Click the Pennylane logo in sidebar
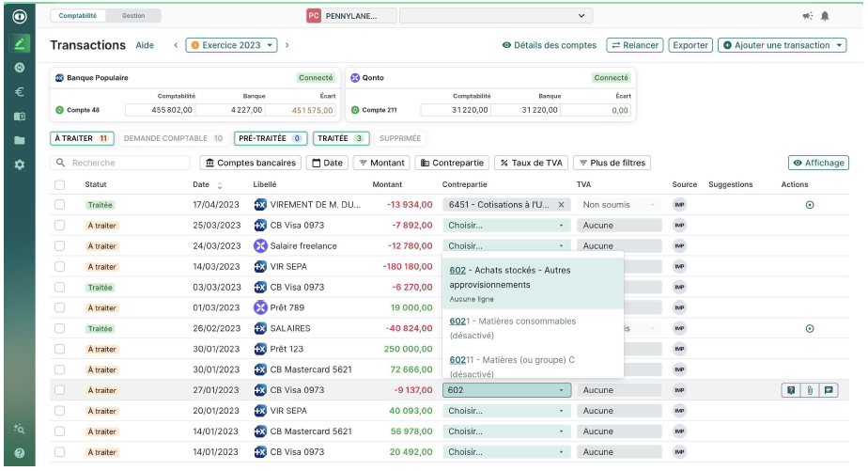This screenshot has width=868, height=471. point(20,17)
